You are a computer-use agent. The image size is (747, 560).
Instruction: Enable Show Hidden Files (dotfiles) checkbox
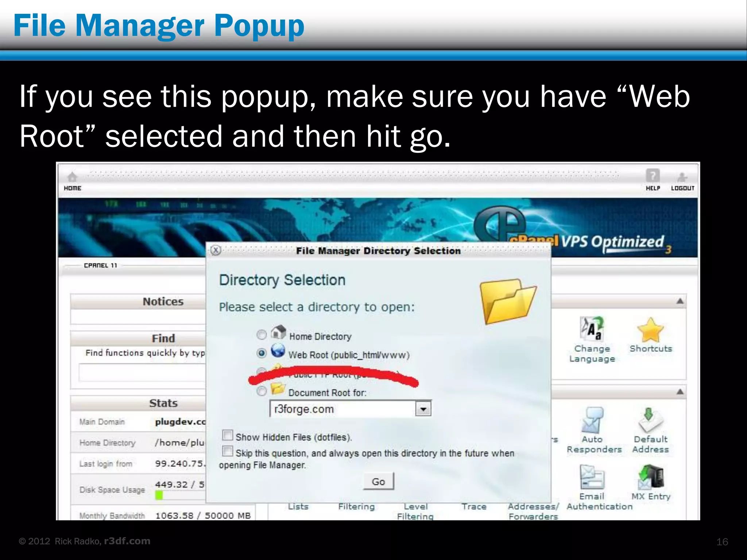point(228,435)
